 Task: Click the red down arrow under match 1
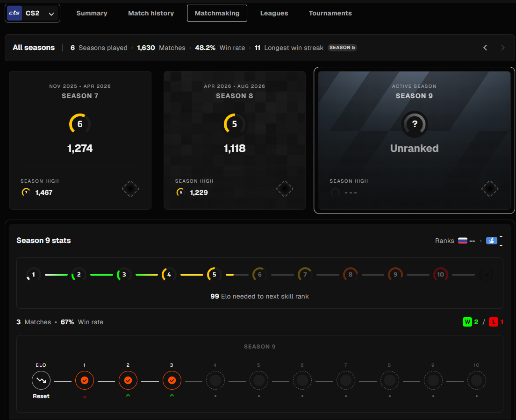click(85, 397)
